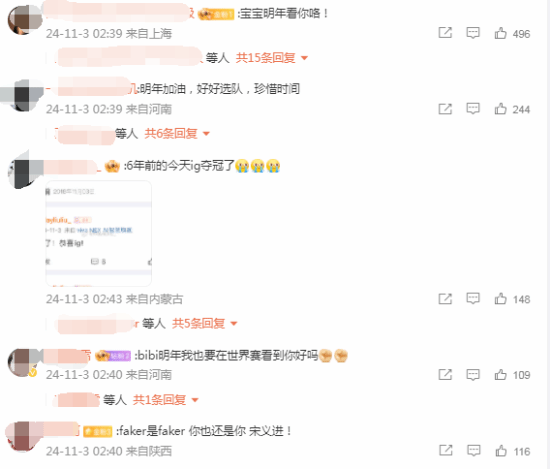
Task: Expand 共6条回复 replies
Action: 177,134
